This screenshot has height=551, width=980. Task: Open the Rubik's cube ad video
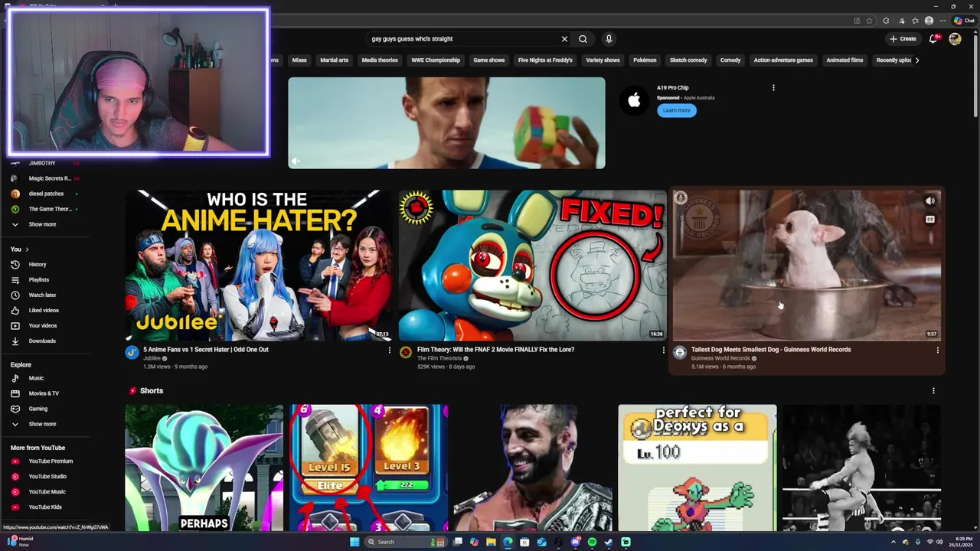click(446, 122)
